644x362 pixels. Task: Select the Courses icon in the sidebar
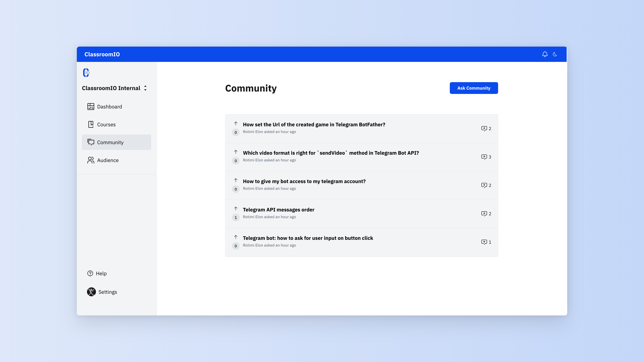pos(91,124)
